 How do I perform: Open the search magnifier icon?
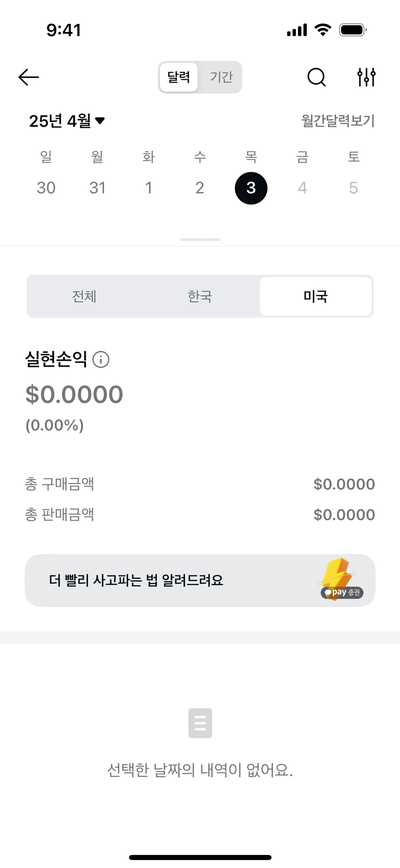316,77
